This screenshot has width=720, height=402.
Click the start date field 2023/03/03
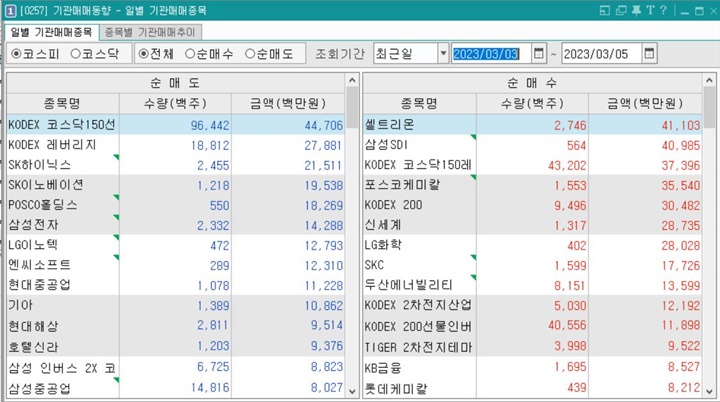tap(491, 54)
